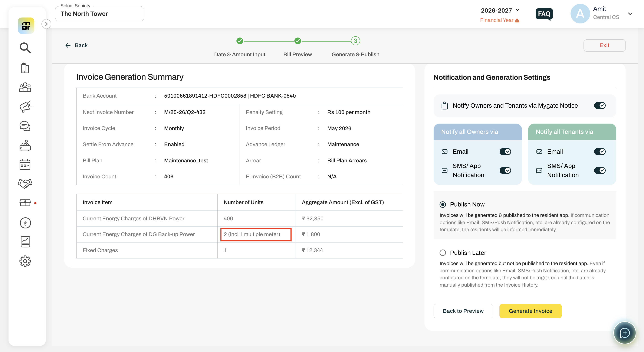This screenshot has height=352, width=644.
Task: Click the FAQ icon
Action: coord(544,14)
